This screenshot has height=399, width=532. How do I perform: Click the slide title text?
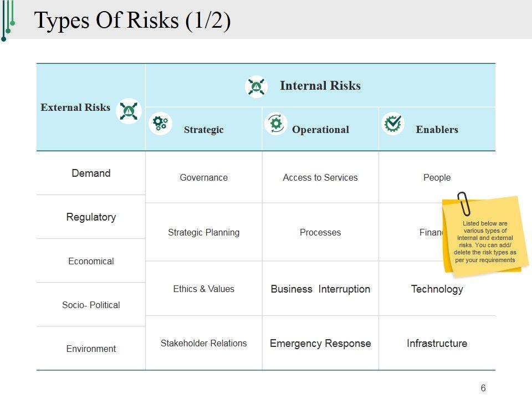pos(133,21)
